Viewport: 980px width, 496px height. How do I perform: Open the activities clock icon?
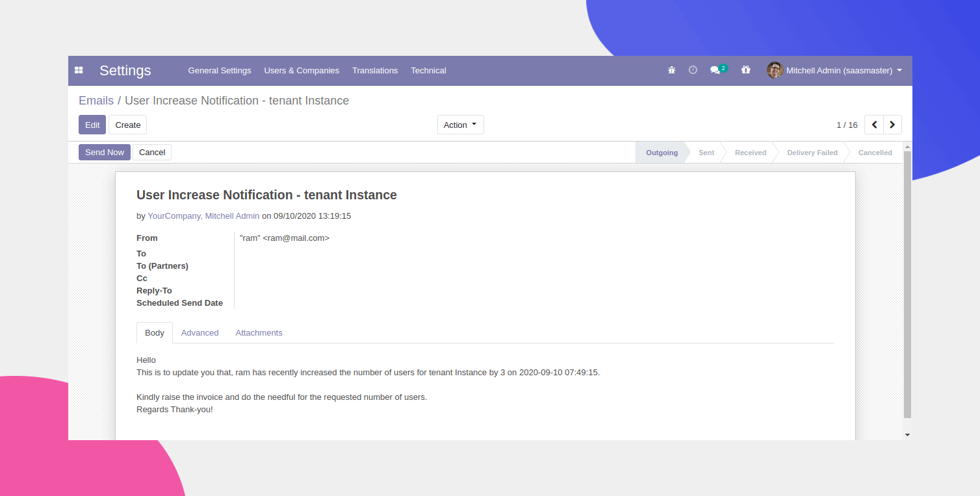693,70
